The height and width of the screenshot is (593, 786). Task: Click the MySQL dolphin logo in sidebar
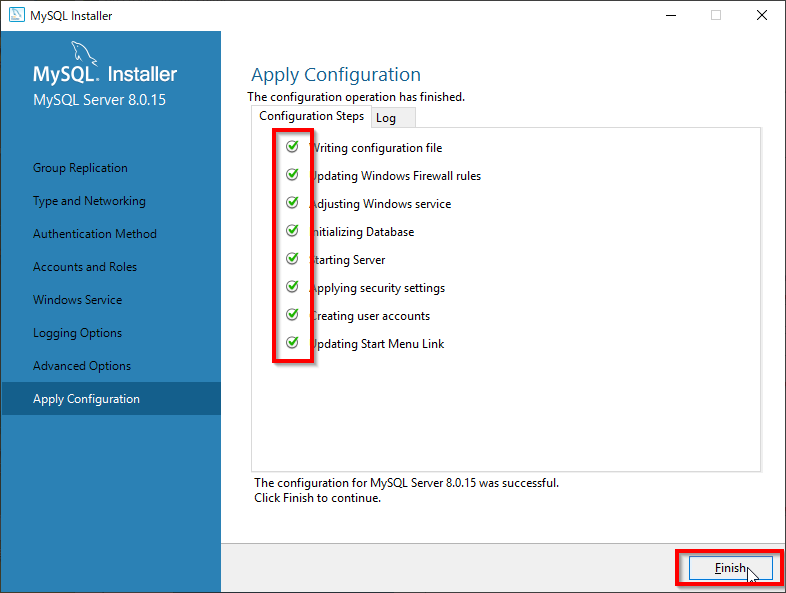tap(84, 53)
